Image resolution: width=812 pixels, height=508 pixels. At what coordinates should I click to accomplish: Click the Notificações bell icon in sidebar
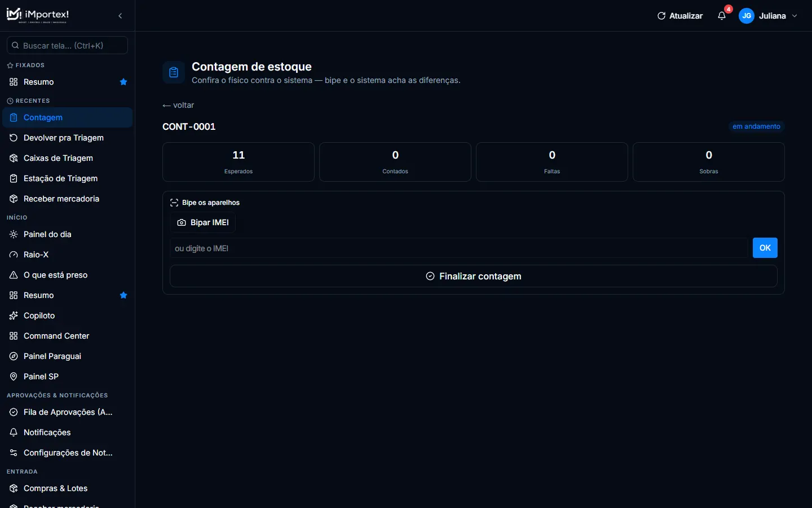[x=14, y=432]
